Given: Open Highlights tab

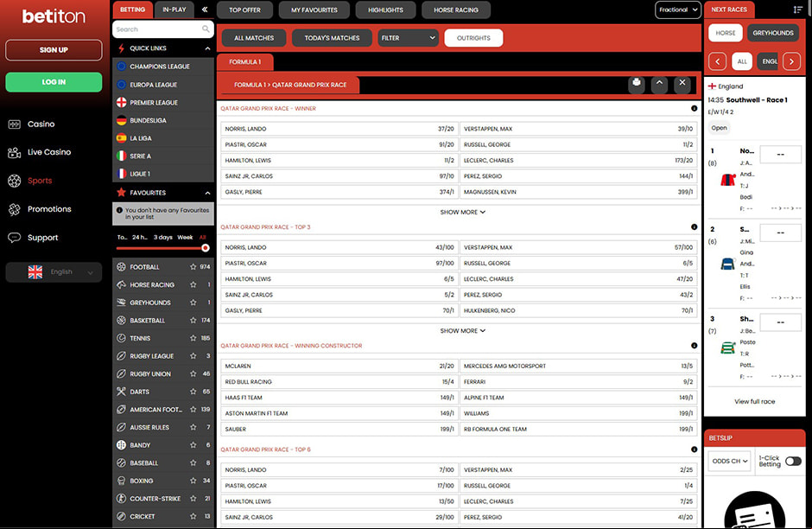Looking at the screenshot, I should [385, 10].
